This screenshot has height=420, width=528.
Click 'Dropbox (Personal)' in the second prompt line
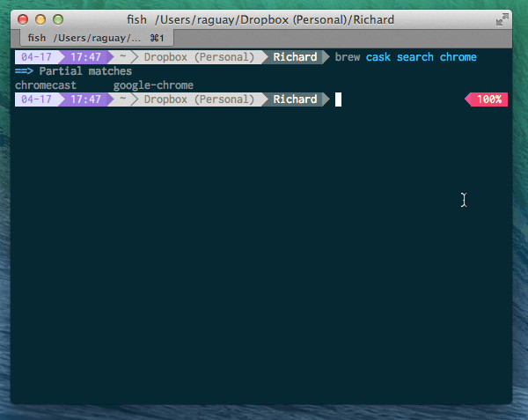(x=199, y=99)
